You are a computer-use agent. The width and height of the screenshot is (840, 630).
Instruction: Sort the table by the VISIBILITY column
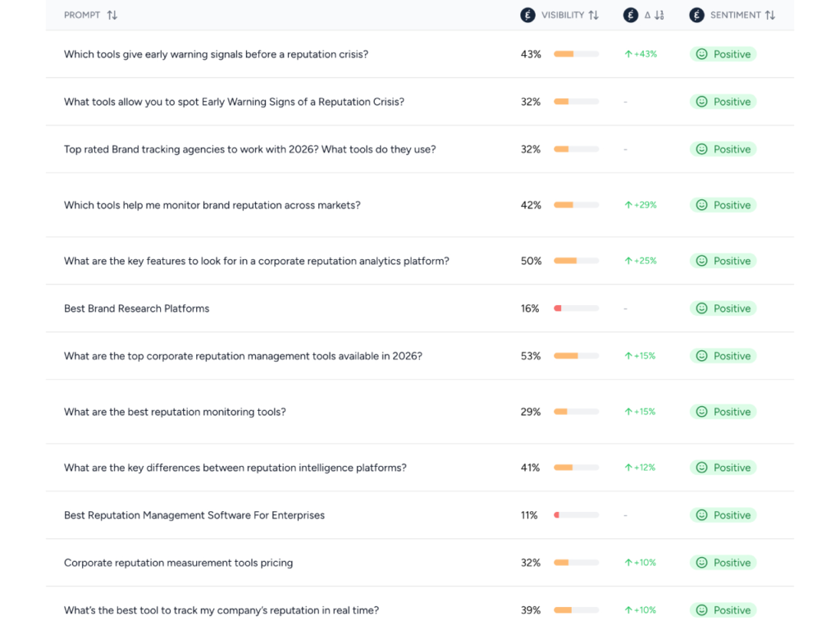[593, 15]
